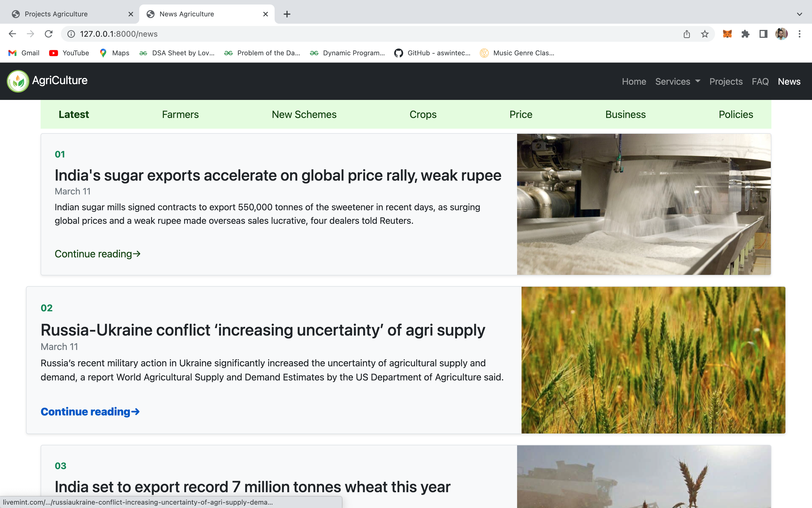Close the News Agriculture tab

265,14
